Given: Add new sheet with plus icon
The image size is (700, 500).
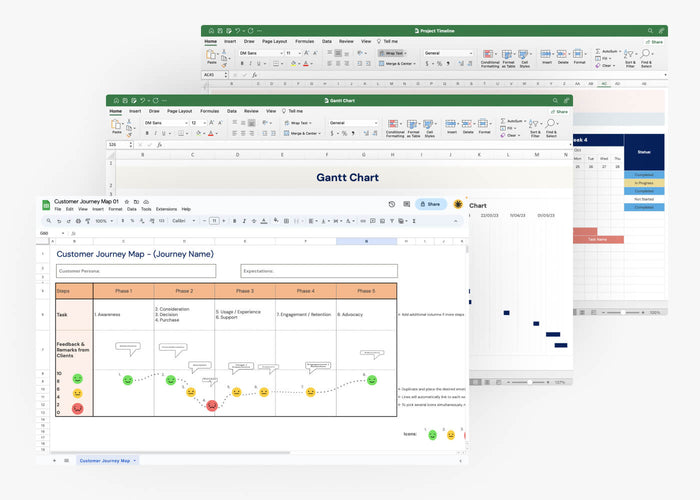Looking at the screenshot, I should (54, 460).
